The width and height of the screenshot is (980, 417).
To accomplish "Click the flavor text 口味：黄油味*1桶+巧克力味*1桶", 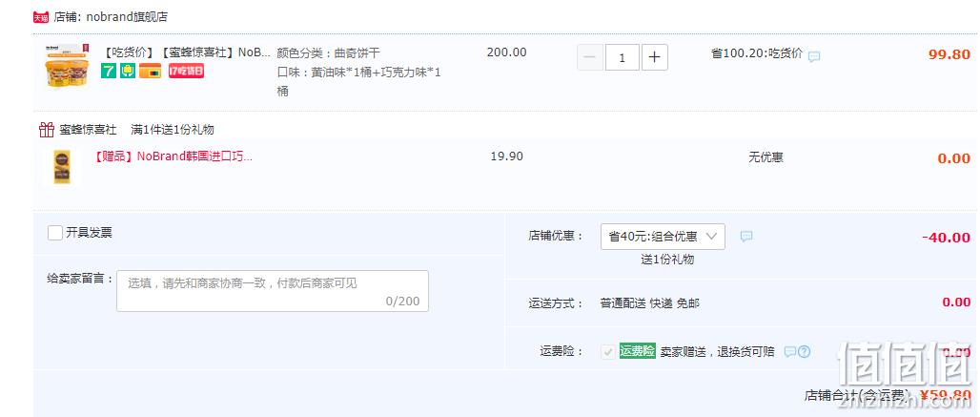I will tap(358, 82).
